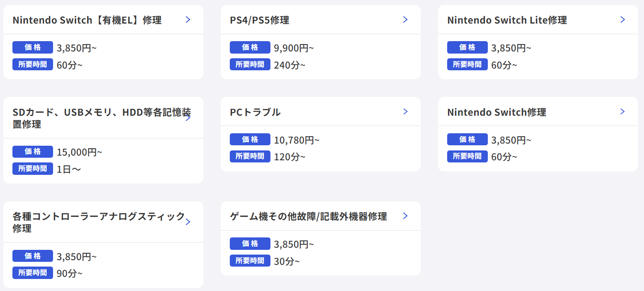Click chevron beside Nintendo Switch修理
This screenshot has height=291, width=644.
tap(623, 112)
